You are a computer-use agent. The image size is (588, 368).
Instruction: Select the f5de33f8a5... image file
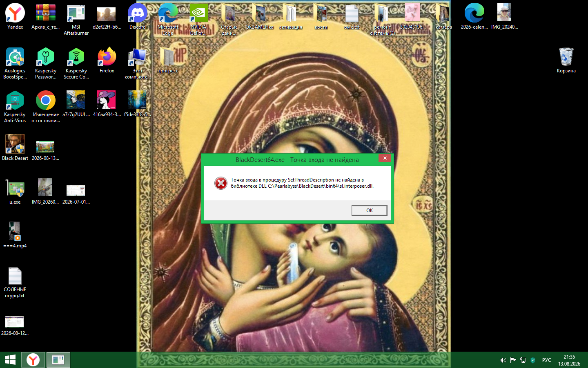tap(138, 104)
